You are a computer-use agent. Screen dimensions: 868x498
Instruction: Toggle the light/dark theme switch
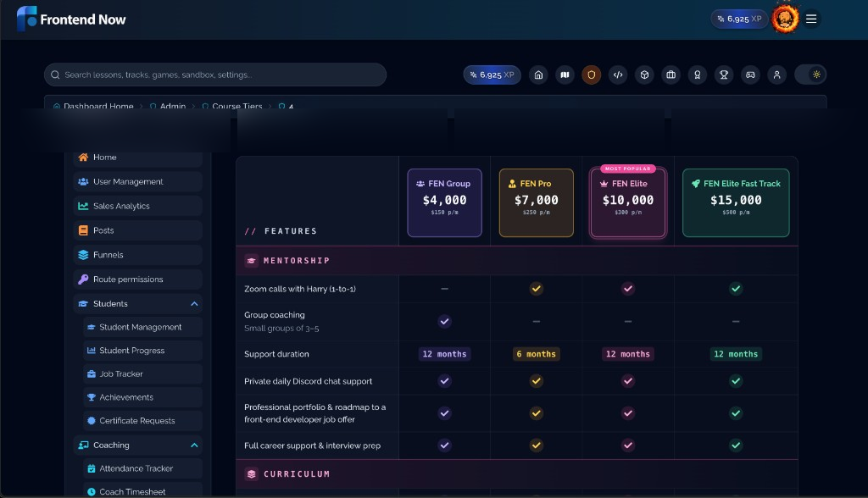[x=810, y=75]
